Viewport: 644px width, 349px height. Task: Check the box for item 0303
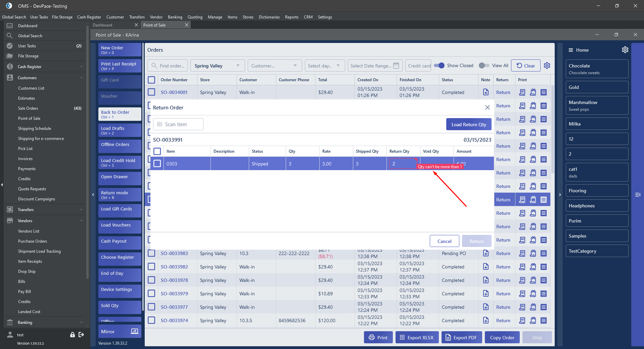tap(157, 163)
